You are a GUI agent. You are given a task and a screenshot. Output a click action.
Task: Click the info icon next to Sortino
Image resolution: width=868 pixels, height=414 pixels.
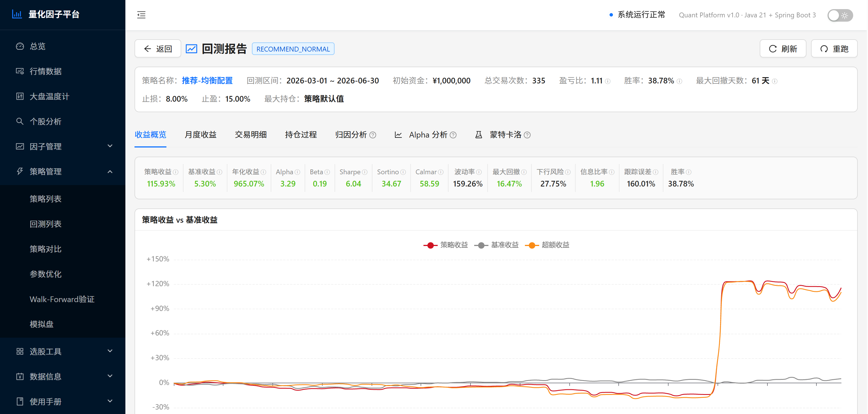click(403, 172)
